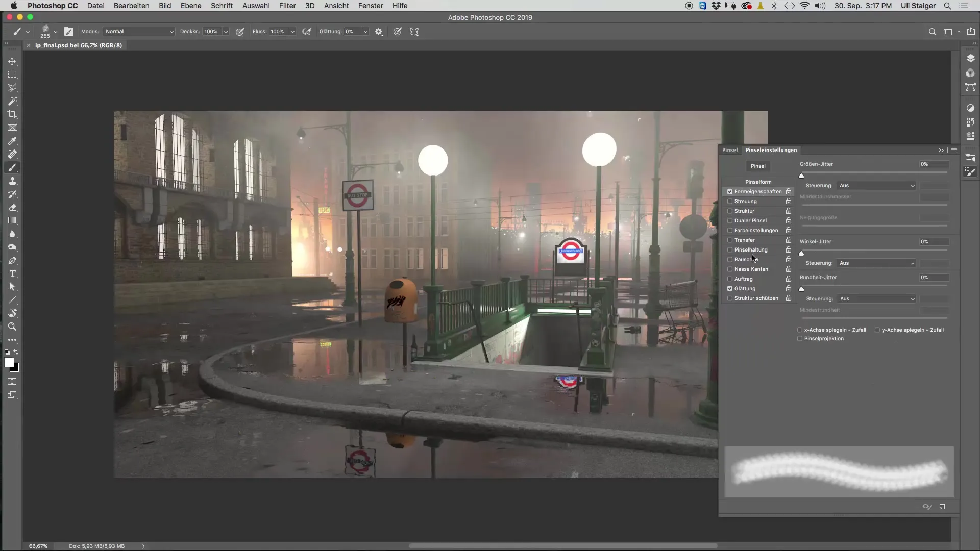The width and height of the screenshot is (980, 551).
Task: Enable Struktur checkbox
Action: (x=730, y=211)
